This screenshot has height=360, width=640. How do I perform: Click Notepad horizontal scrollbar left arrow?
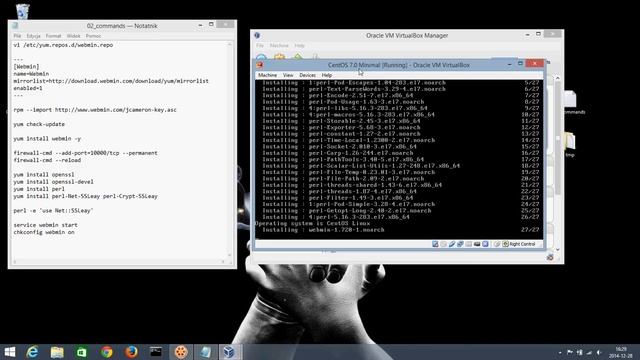pos(15,262)
